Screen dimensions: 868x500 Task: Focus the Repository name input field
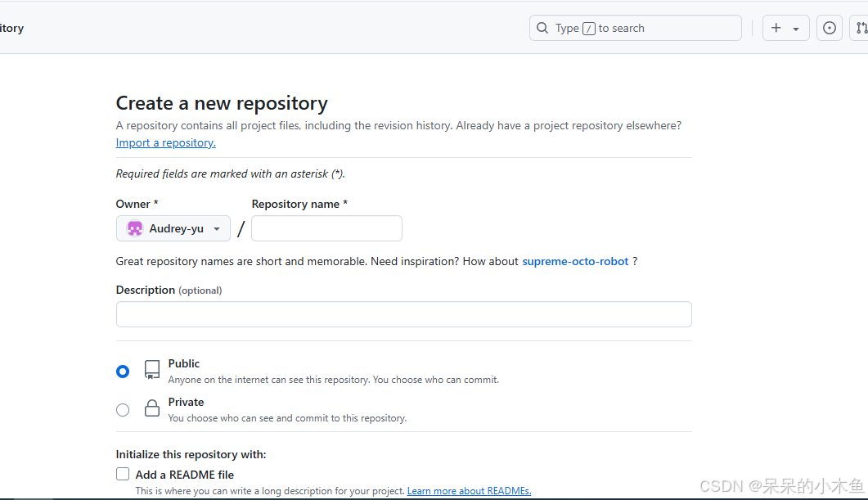[326, 228]
